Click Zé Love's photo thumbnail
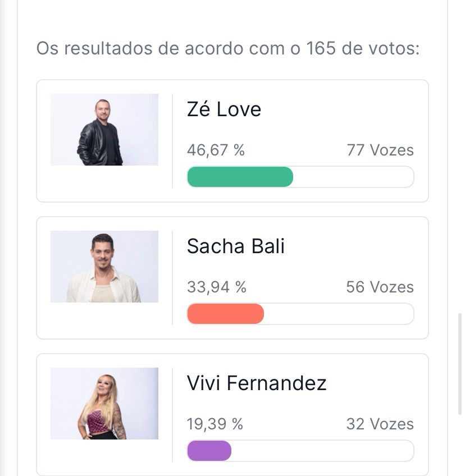Screen dimensions: 465x476 click(x=104, y=130)
